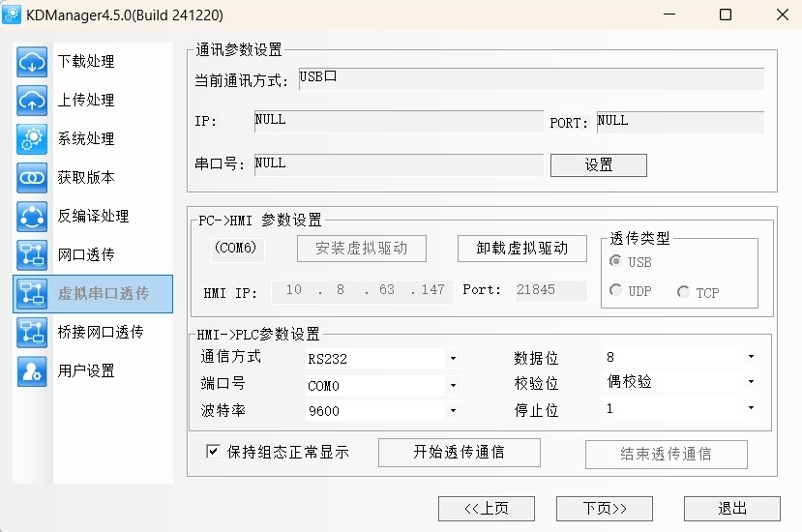802x532 pixels.
Task: Select 系统处理 in the sidebar
Action: tap(86, 138)
